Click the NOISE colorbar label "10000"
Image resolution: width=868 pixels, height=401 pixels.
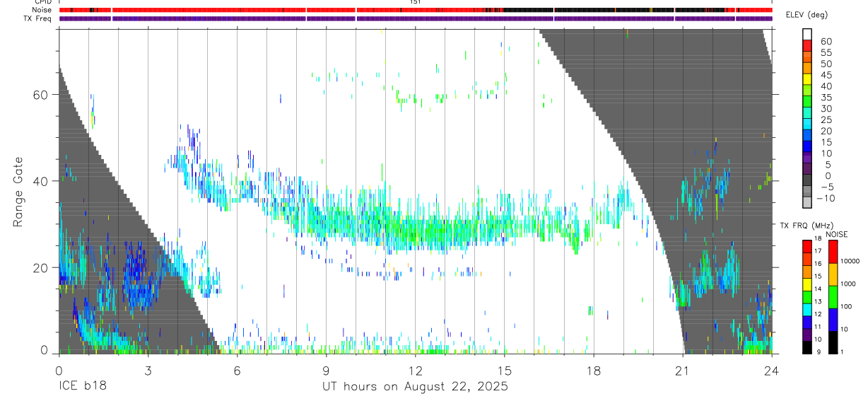[850, 261]
